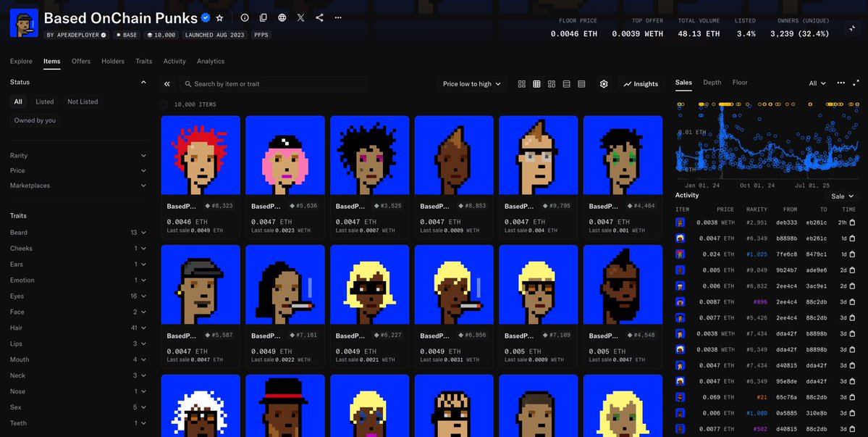The height and width of the screenshot is (437, 868).
Task: Add collection to watchlist with star icon
Action: pos(219,17)
